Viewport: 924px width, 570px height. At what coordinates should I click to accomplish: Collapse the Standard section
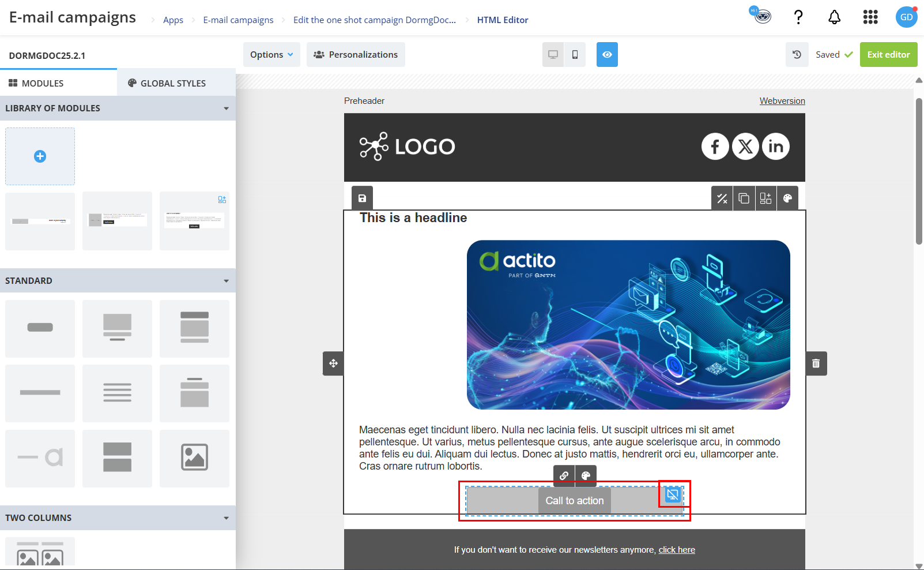118,281
